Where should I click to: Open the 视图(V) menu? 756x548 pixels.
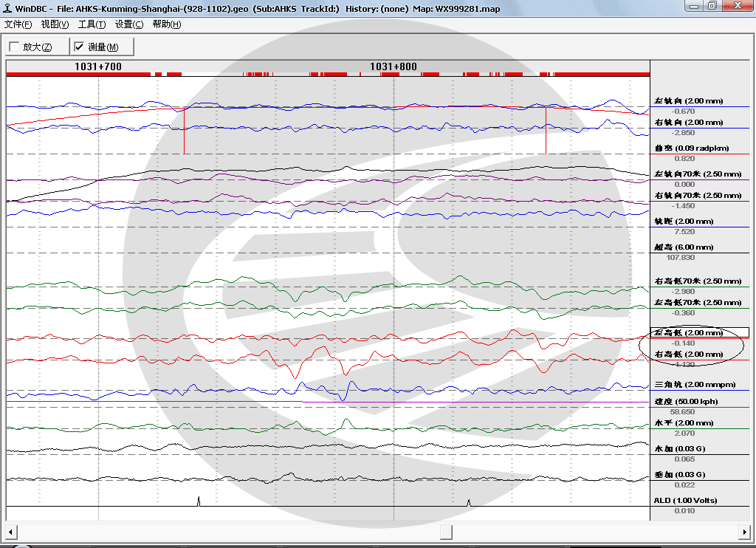click(x=55, y=24)
